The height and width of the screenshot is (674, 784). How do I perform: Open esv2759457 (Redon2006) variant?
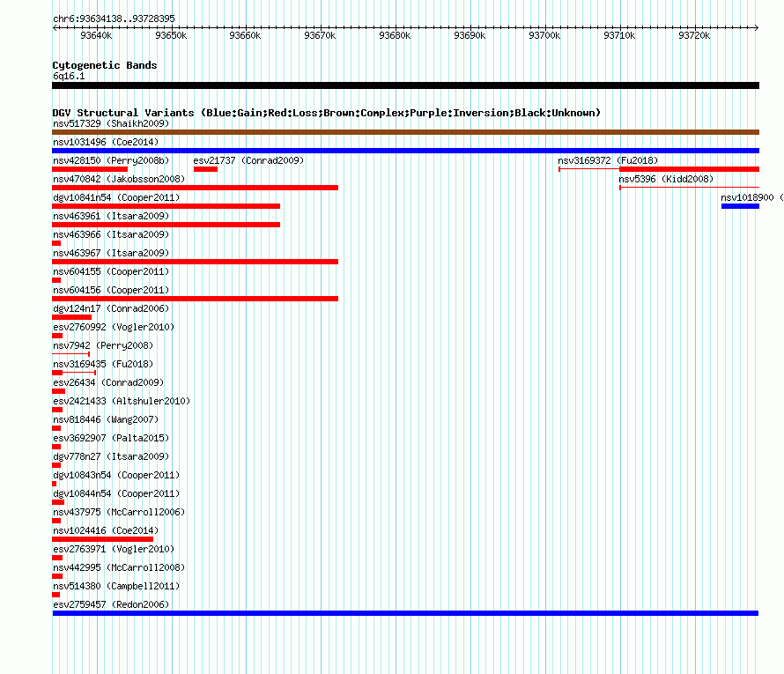click(111, 604)
